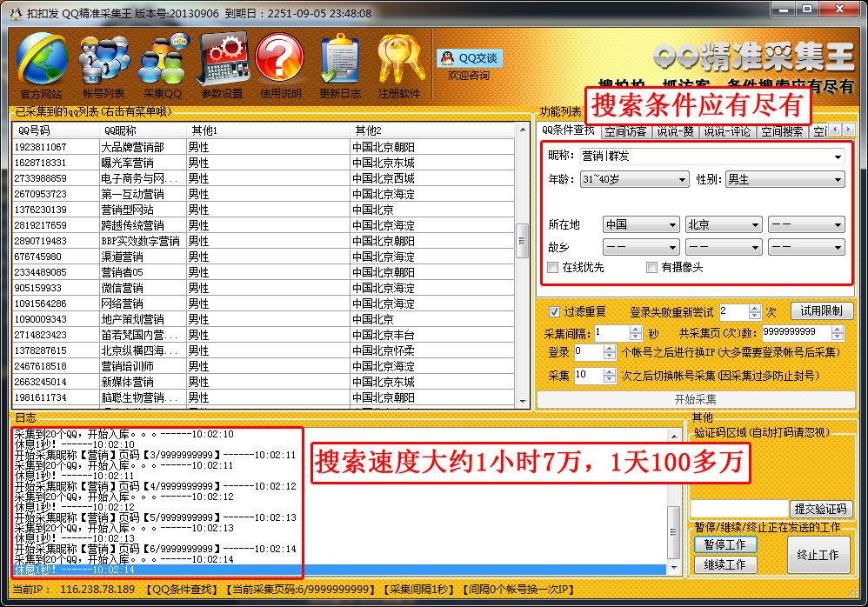The image size is (868, 607).
Task: Enable the 有摄像头 checkbox
Action: click(x=652, y=268)
